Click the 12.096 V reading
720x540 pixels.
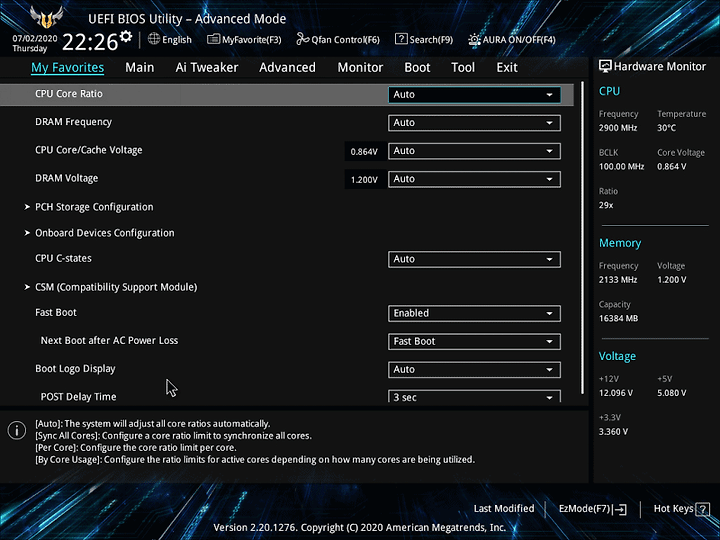(616, 393)
